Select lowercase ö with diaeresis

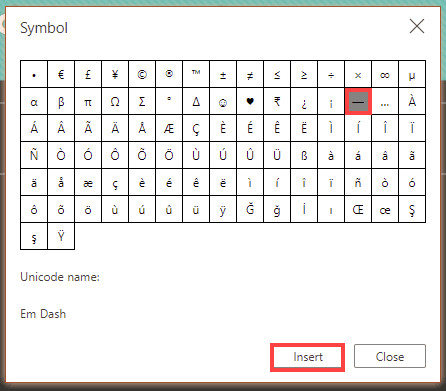[x=88, y=209]
